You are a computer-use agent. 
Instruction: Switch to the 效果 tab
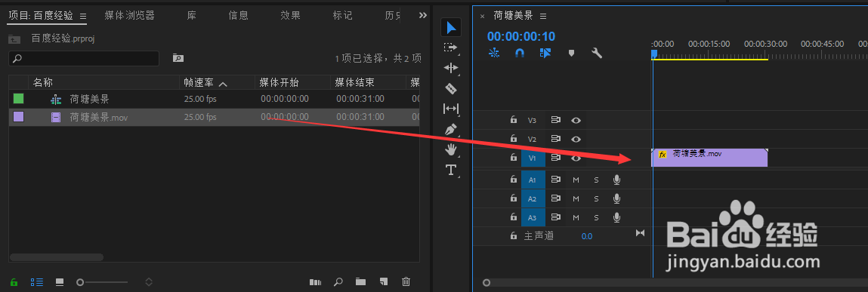[291, 16]
